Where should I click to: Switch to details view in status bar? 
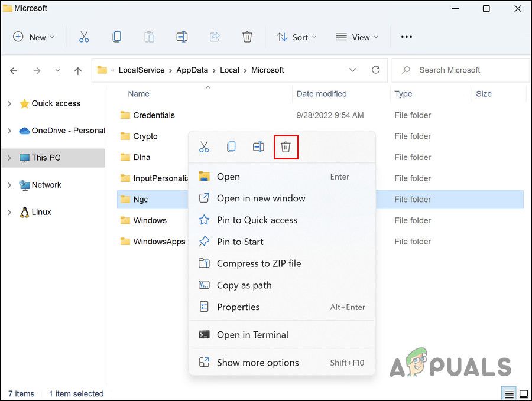509,395
